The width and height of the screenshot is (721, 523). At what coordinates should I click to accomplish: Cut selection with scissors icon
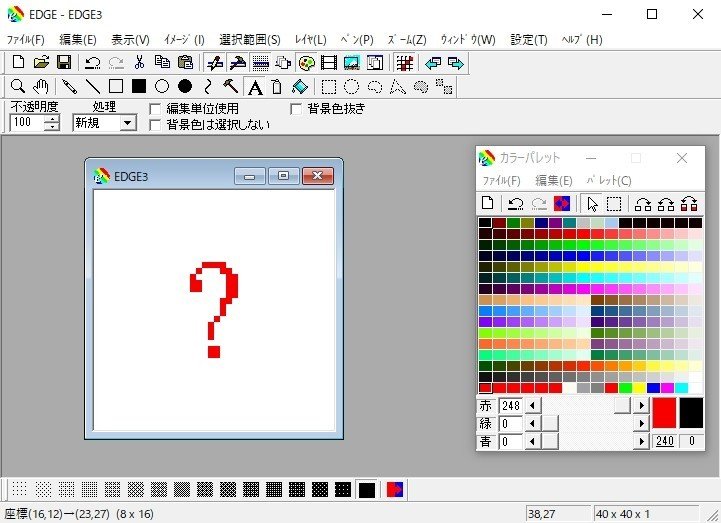point(139,63)
